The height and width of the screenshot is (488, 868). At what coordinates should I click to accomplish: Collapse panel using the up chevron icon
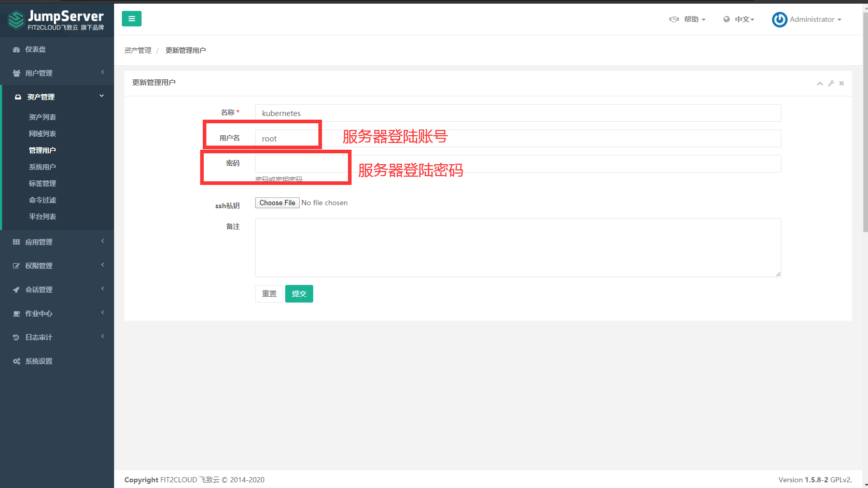[820, 83]
